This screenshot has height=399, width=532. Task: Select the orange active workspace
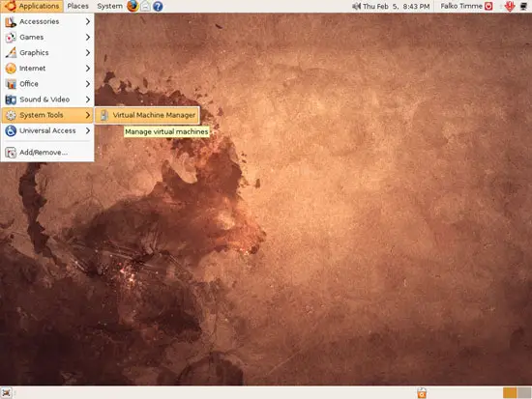tap(510, 393)
